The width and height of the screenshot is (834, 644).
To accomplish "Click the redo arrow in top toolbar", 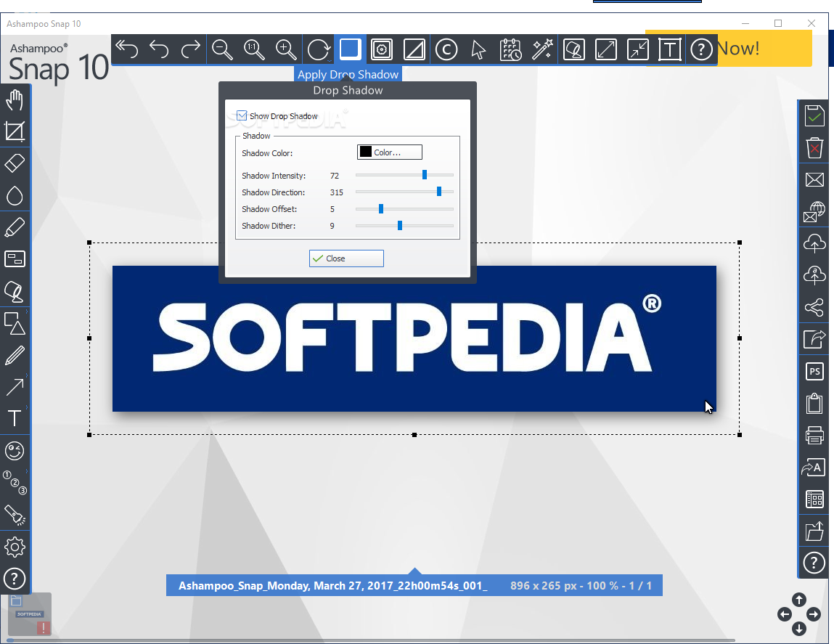I will coord(190,49).
